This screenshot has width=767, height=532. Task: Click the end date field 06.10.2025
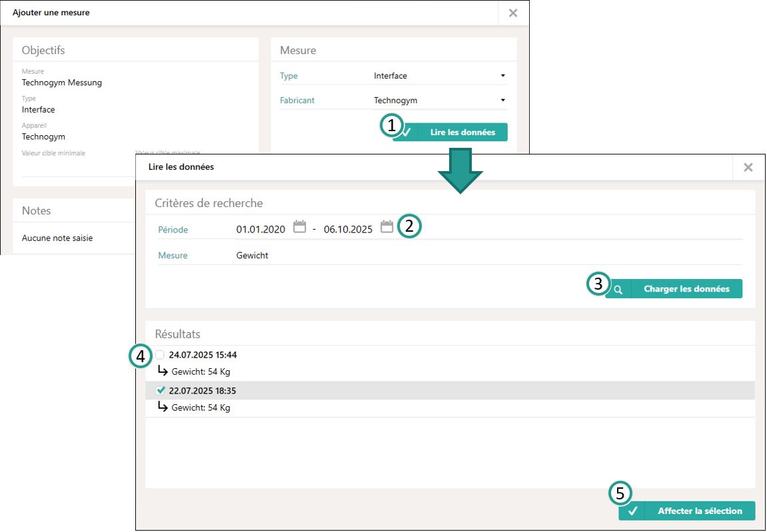[348, 229]
